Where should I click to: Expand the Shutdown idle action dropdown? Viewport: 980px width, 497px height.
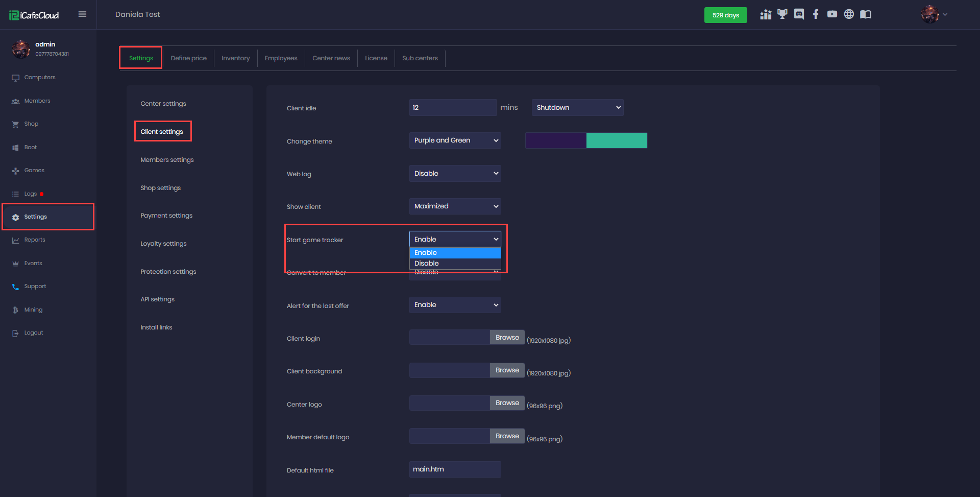pyautogui.click(x=577, y=108)
